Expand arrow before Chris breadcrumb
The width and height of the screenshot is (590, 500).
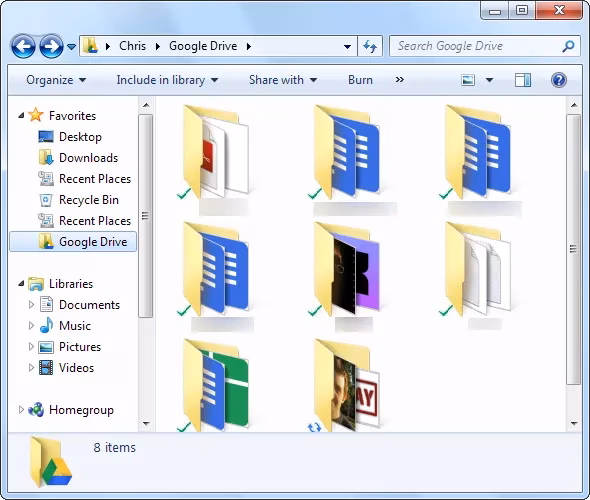[x=108, y=46]
